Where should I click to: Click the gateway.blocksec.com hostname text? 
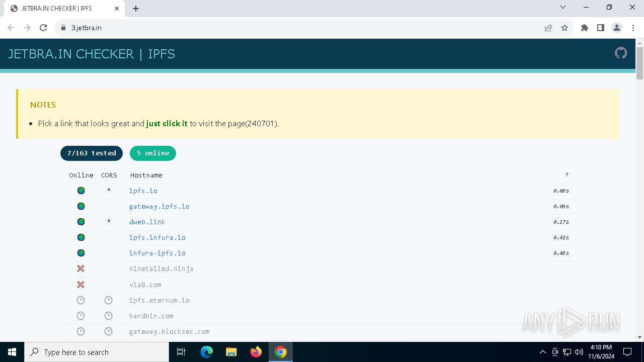[x=170, y=331]
